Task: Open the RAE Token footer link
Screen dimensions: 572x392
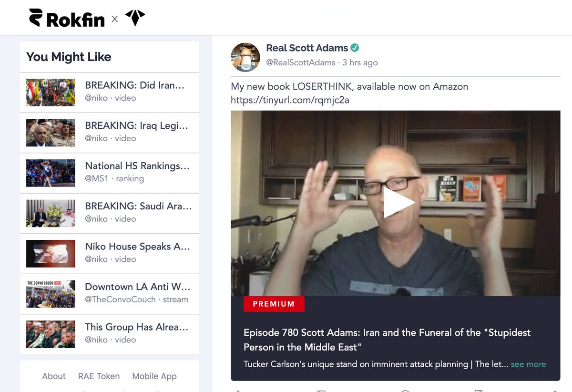Action: (x=99, y=376)
